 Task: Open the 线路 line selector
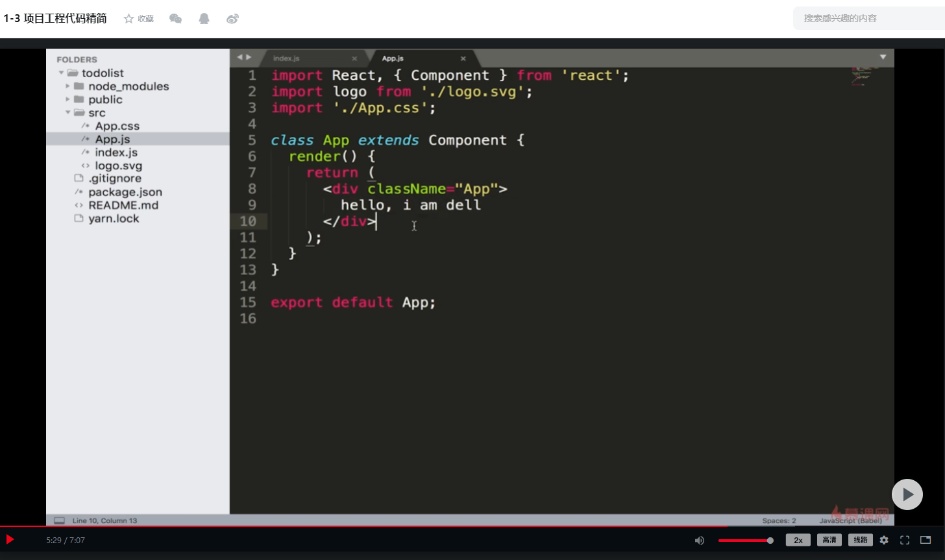point(861,540)
